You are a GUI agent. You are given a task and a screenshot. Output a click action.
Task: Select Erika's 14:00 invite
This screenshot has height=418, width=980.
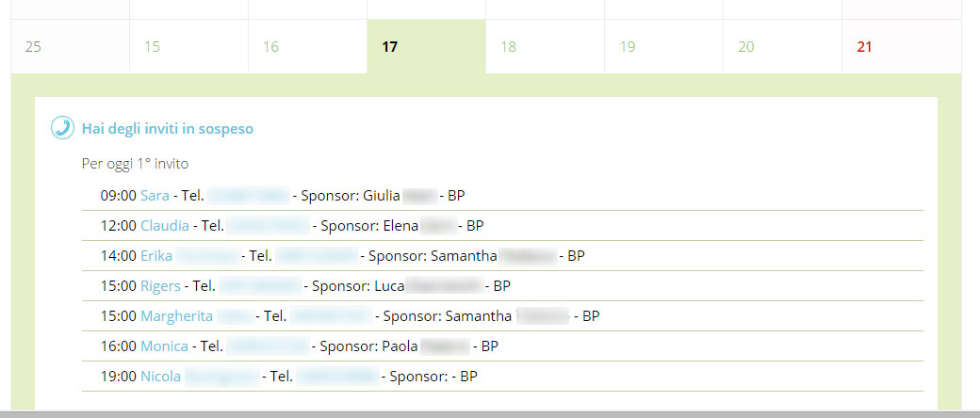(x=156, y=255)
